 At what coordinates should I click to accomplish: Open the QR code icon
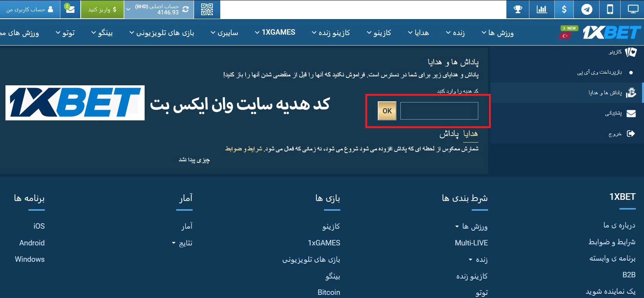[207, 9]
